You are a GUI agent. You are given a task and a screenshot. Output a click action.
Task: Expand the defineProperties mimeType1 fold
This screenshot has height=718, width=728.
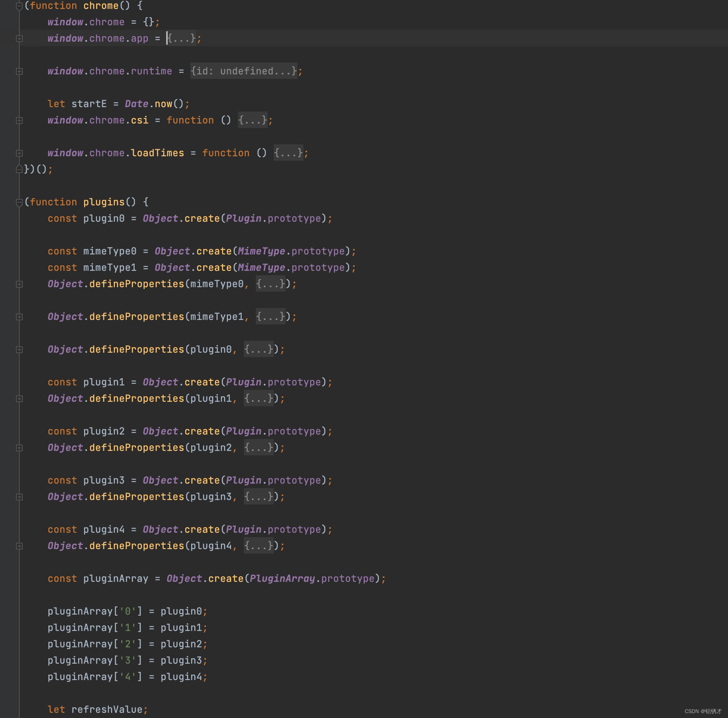click(x=19, y=317)
